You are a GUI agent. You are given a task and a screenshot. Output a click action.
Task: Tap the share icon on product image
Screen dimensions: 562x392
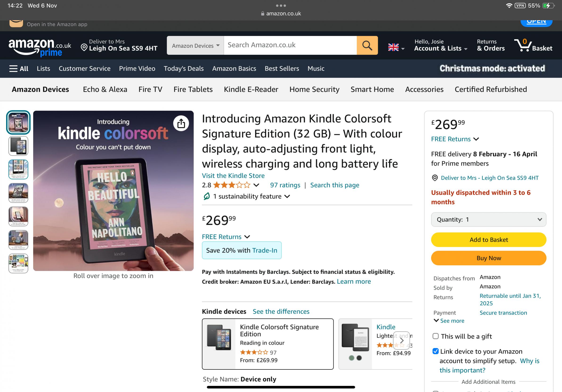tap(181, 123)
